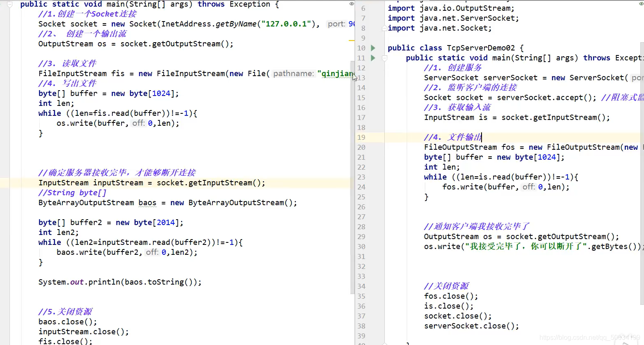
Task: Click the "port:" inlay hint in left editor
Action: (x=336, y=24)
